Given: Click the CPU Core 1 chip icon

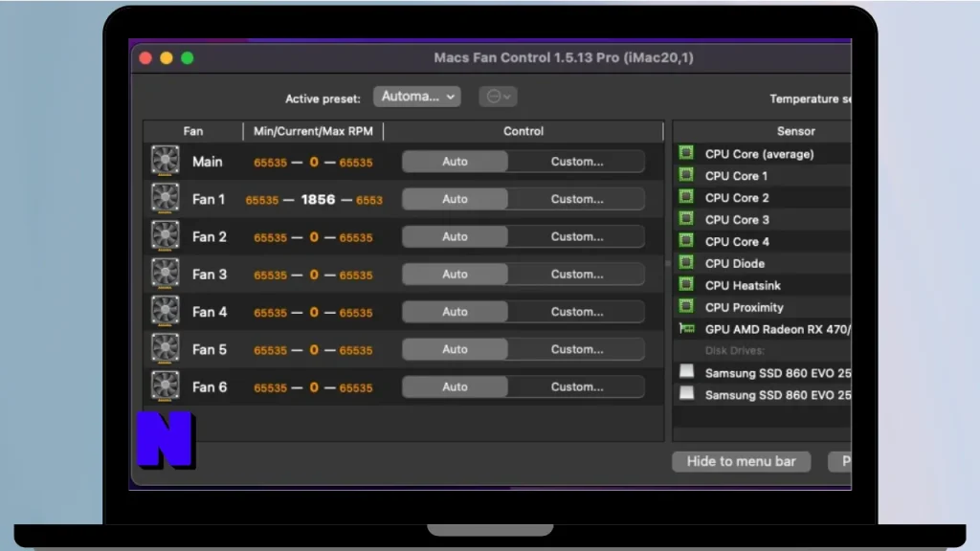Looking at the screenshot, I should pos(686,175).
